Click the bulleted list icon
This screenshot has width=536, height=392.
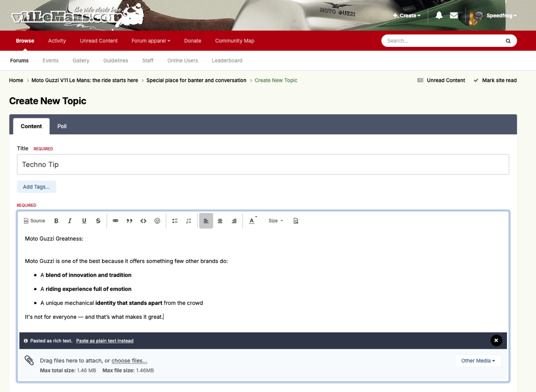pos(175,221)
